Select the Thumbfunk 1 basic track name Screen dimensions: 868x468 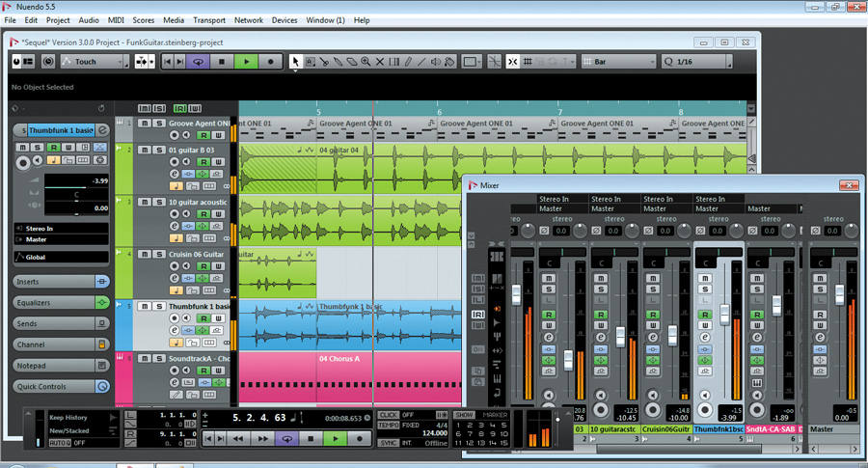pyautogui.click(x=200, y=306)
